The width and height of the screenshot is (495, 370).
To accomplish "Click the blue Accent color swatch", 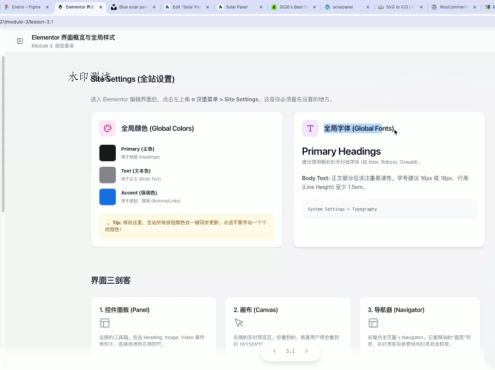I will pos(107,197).
